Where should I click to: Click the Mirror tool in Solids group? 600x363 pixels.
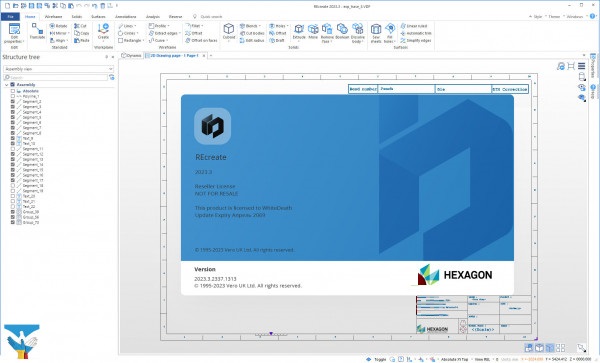point(313,31)
